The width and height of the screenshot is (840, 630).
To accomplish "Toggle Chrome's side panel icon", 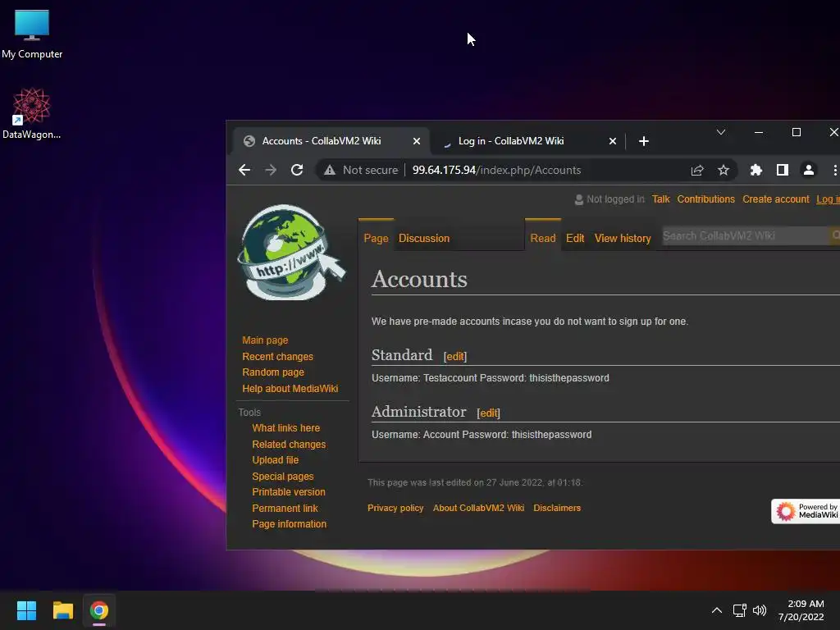I will (782, 171).
